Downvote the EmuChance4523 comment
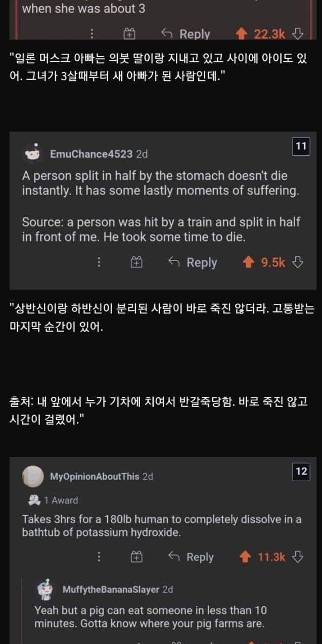 [298, 262]
